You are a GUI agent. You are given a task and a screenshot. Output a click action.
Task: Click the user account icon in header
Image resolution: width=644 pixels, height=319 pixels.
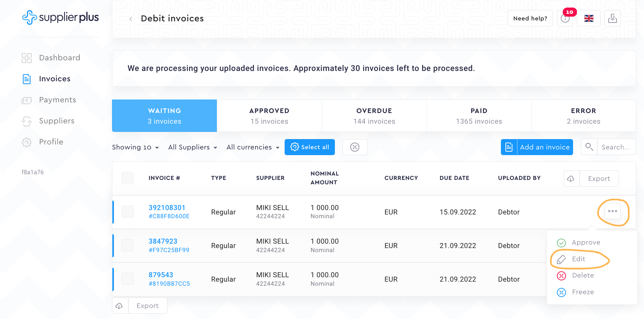pos(612,19)
